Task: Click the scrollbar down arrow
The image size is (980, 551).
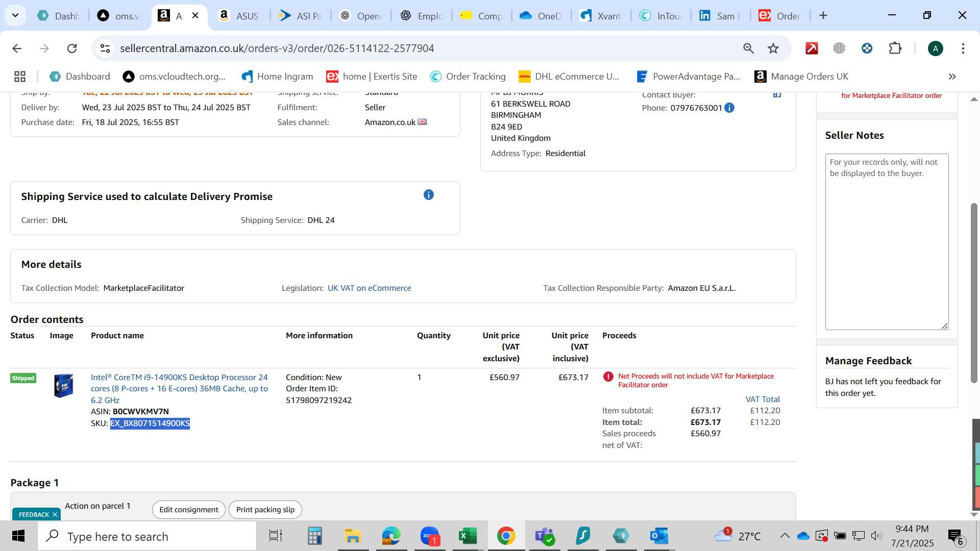Action: 974,514
